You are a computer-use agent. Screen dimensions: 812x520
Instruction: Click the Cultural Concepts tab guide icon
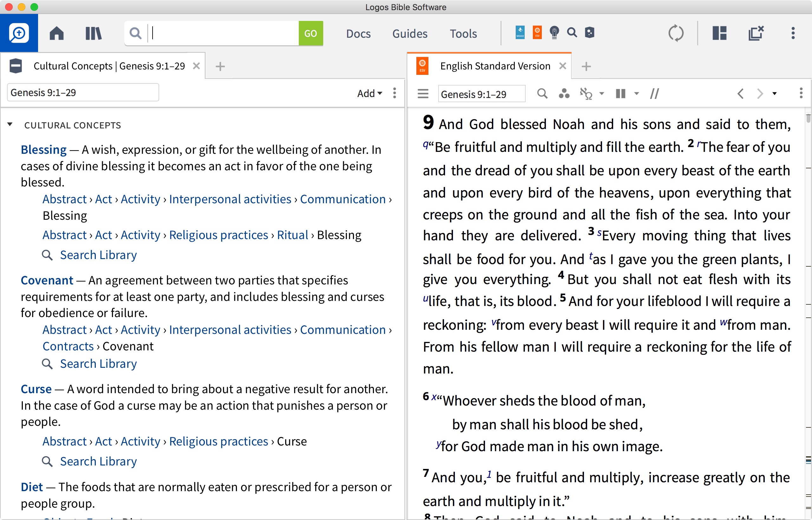(16, 66)
